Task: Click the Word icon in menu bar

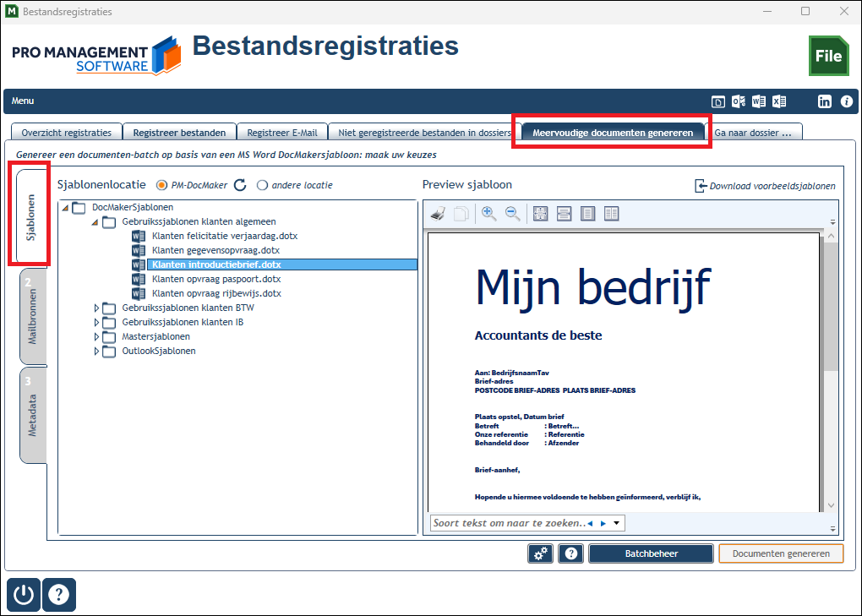Action: click(x=759, y=101)
